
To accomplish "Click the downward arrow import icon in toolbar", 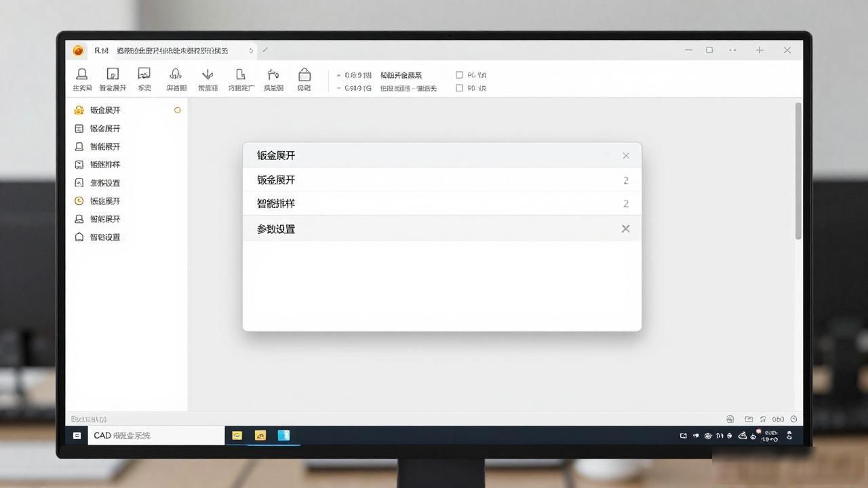I will point(208,74).
